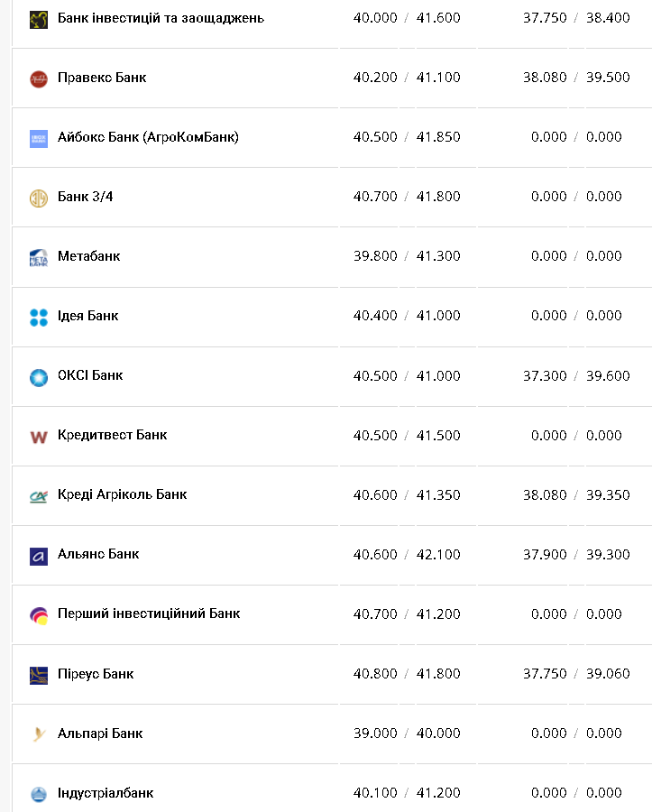Click the Індустріалбанк logo icon
The height and width of the screenshot is (812, 652).
(38, 793)
